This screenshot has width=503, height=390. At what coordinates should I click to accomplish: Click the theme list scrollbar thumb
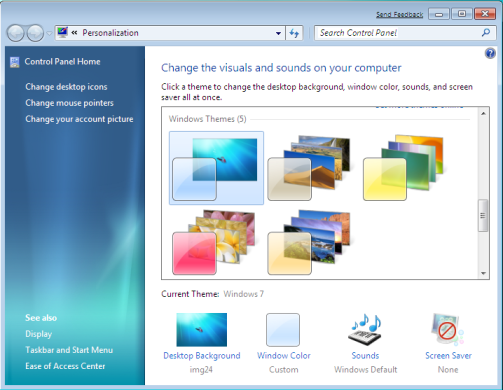pyautogui.click(x=483, y=215)
